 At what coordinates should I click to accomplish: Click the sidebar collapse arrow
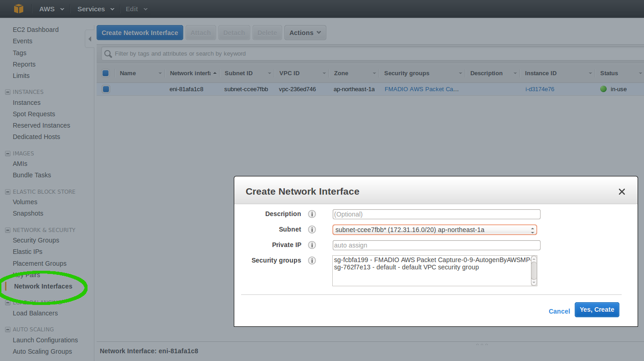[89, 39]
